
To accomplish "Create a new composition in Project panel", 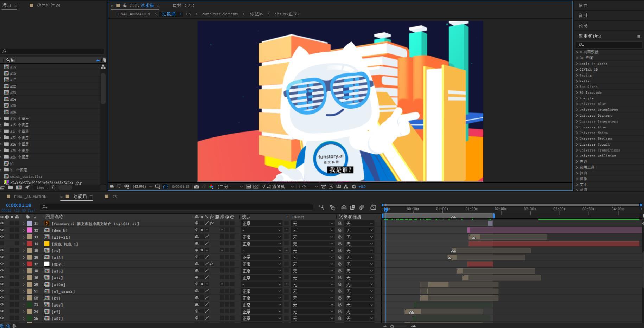I will pos(19,188).
